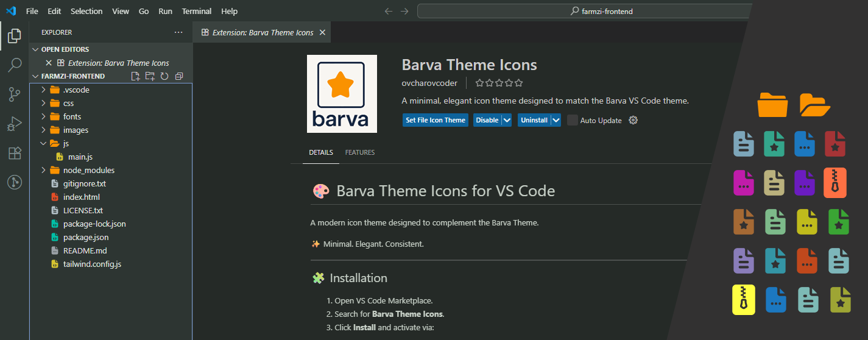Screen dimensions: 868x340
Task: Close the Barva Theme Icons editor tab
Action: 322,32
